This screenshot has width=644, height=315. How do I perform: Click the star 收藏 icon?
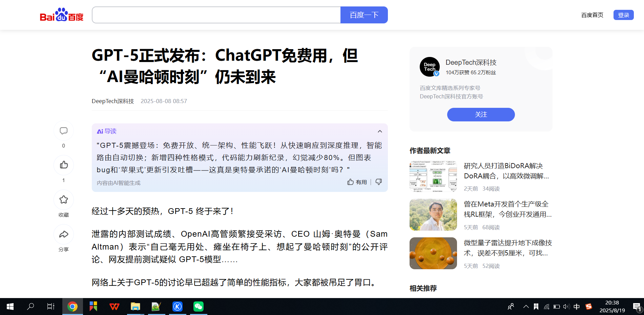click(64, 200)
